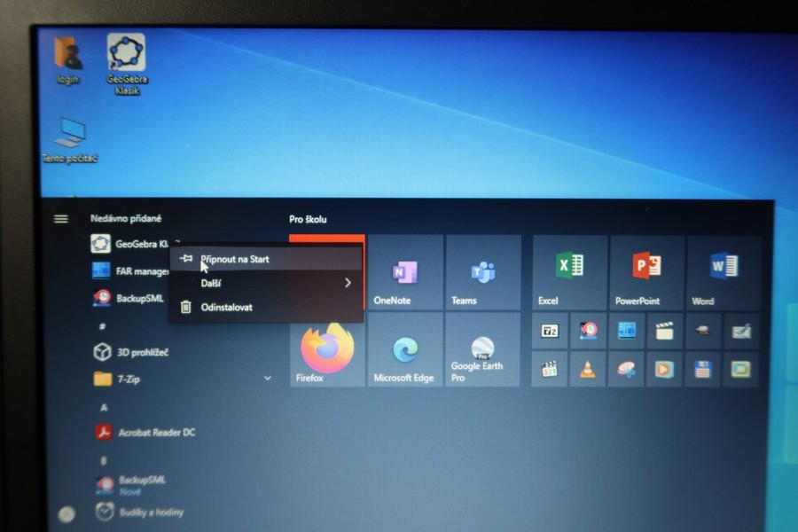Screen dimensions: 798x532
Task: Open the login folder on the desktop
Action: click(x=68, y=59)
